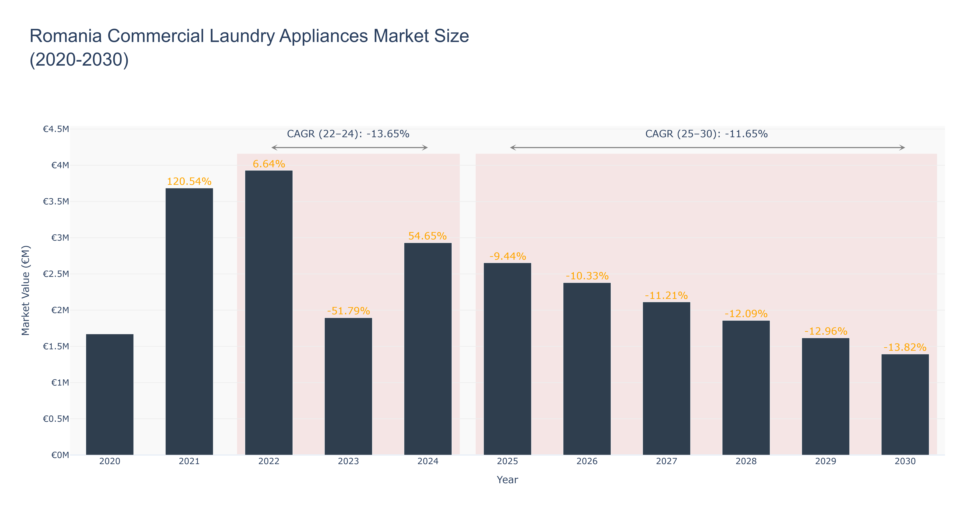Click the 2026 x-axis year label
Viewport: 980px width, 525px height.
[587, 461]
